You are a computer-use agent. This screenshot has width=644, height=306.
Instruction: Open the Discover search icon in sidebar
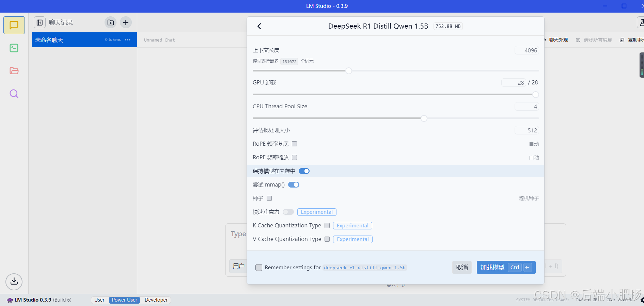(14, 94)
